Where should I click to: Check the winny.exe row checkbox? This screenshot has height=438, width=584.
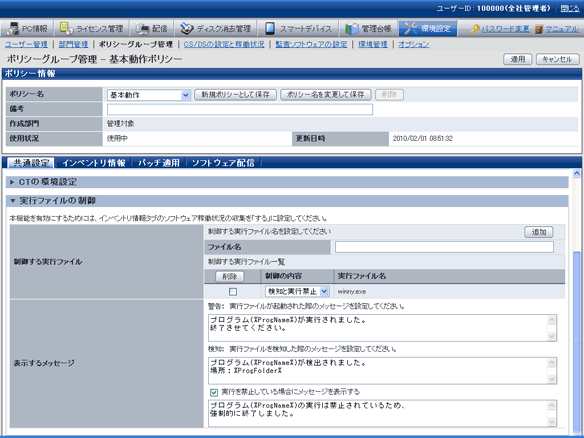coord(233,292)
